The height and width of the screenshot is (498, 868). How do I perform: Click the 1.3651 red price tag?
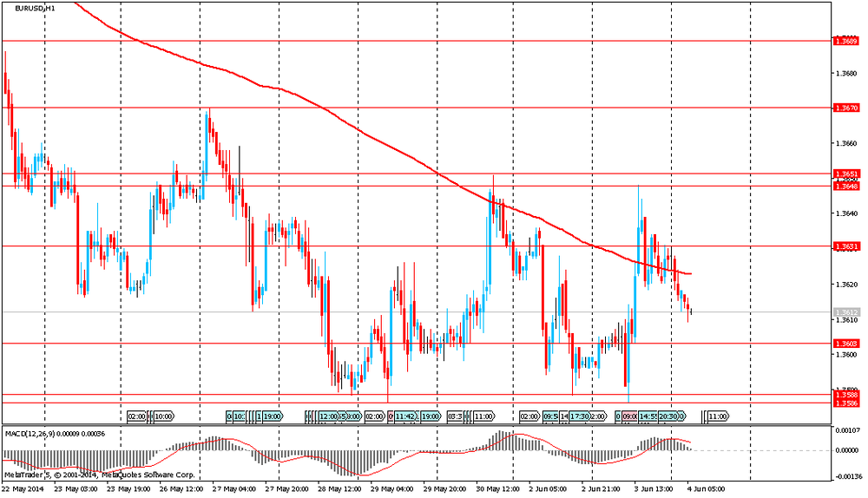tap(845, 174)
